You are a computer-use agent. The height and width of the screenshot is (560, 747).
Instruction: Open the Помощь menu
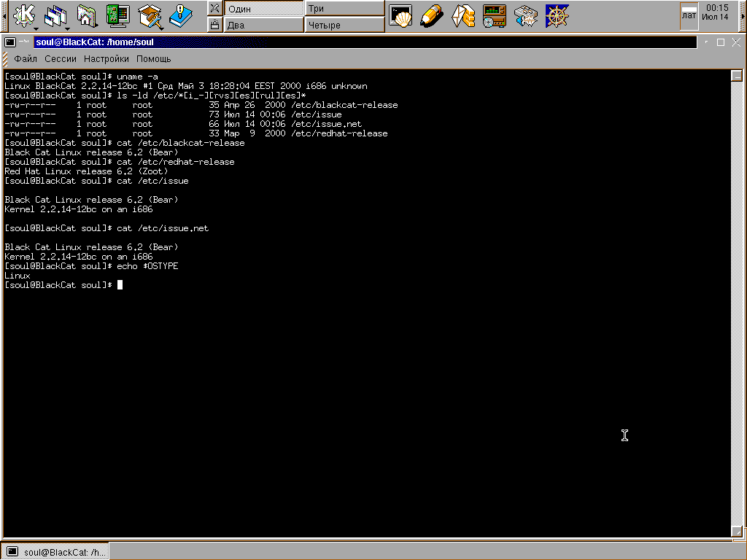pyautogui.click(x=153, y=58)
